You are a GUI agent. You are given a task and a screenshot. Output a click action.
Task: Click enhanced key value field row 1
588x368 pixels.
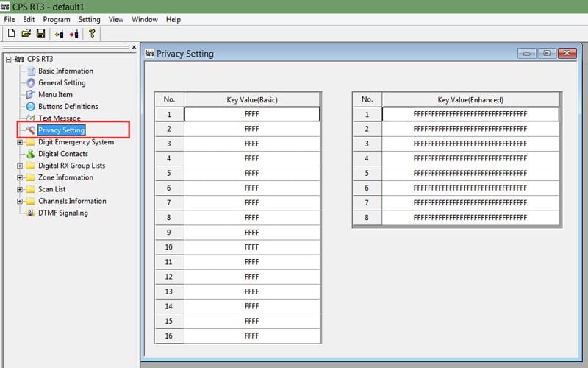point(470,114)
